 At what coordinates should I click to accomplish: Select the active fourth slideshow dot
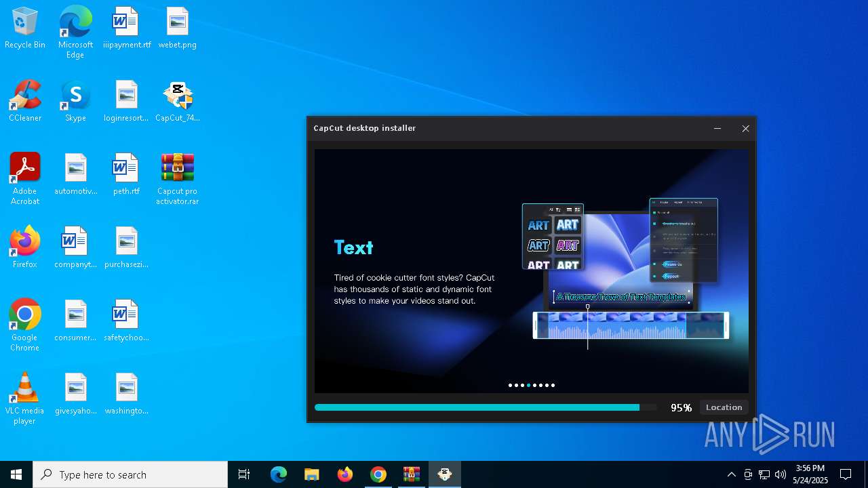528,385
